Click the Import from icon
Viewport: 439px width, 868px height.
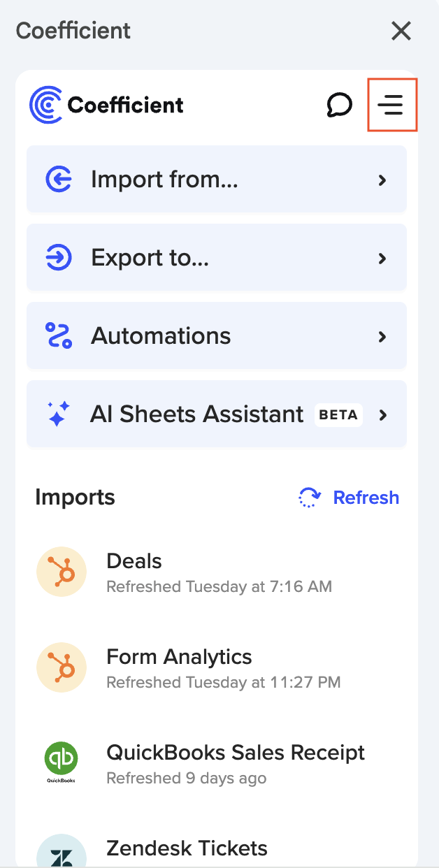click(x=59, y=179)
